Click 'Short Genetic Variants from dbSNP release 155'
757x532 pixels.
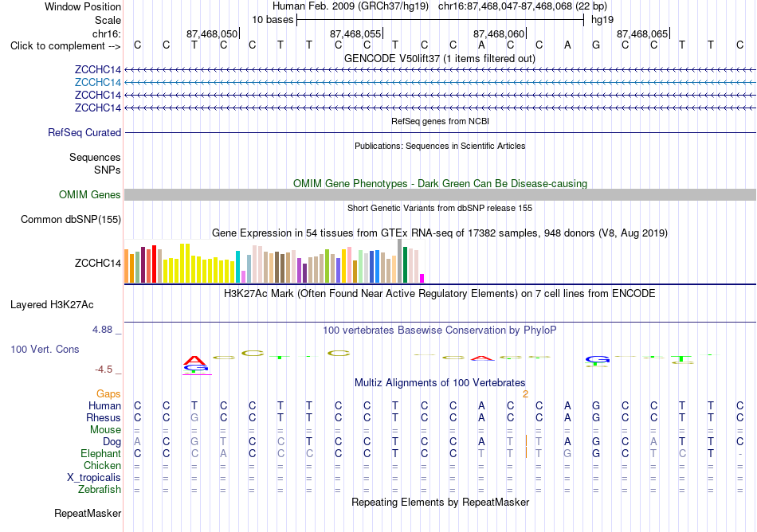(x=440, y=209)
